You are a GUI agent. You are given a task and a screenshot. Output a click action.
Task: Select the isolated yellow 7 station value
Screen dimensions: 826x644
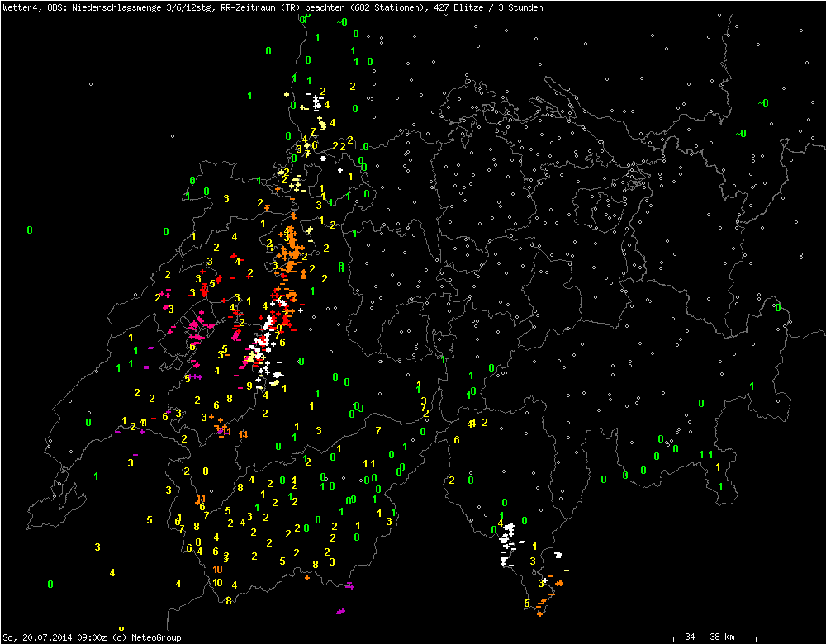(x=378, y=431)
